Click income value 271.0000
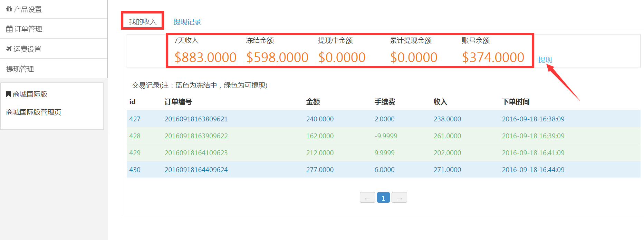Viewport: 644px width, 240px height. tap(447, 170)
